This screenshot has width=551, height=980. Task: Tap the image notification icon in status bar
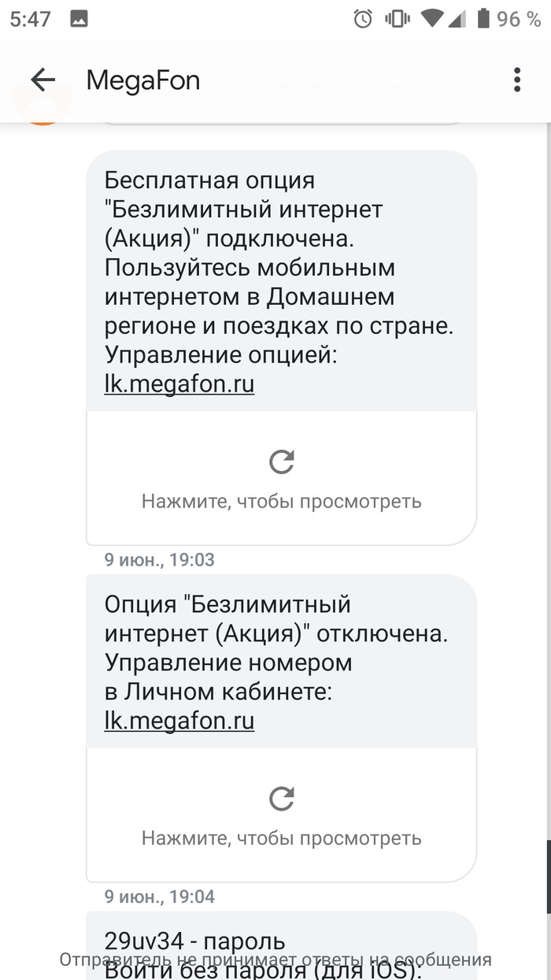pyautogui.click(x=79, y=20)
